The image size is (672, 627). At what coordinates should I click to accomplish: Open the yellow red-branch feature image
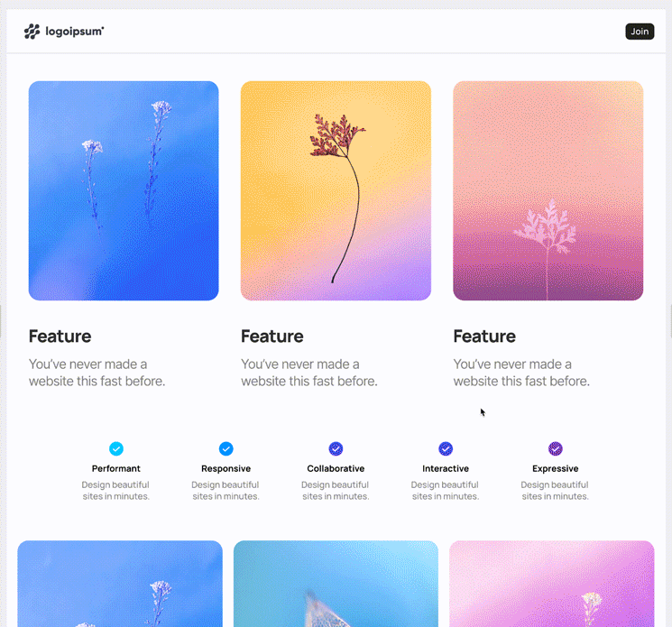coord(336,190)
